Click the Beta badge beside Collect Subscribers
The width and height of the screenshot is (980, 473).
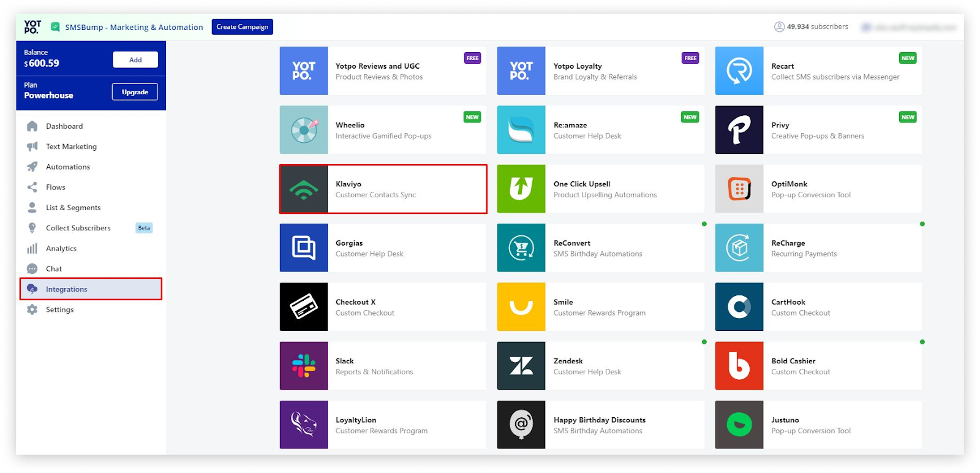pyautogui.click(x=144, y=228)
